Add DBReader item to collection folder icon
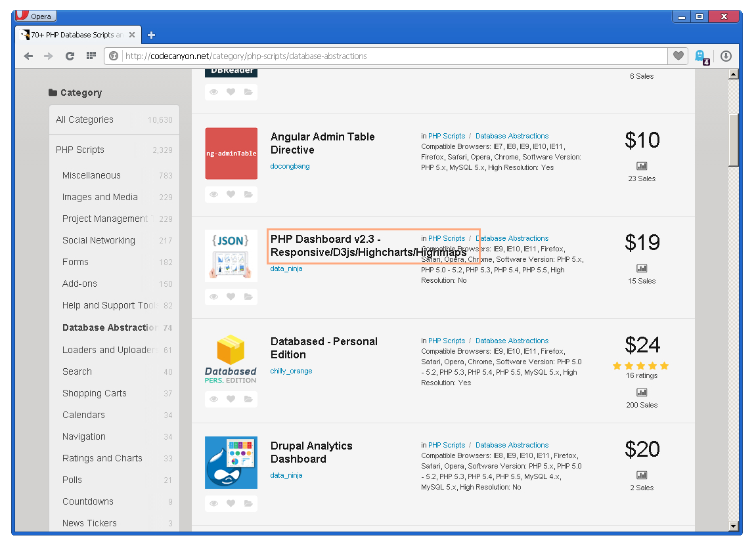 pos(248,92)
